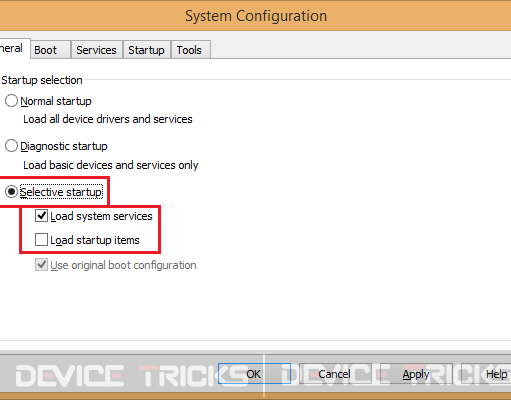Click the Load startup items label text
The width and height of the screenshot is (511, 400).
(x=95, y=240)
